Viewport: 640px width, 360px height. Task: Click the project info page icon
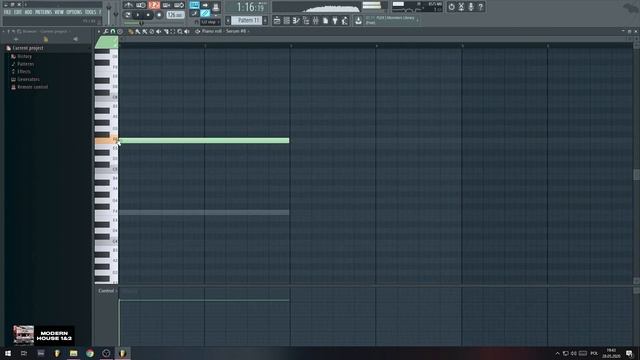coord(325,20)
